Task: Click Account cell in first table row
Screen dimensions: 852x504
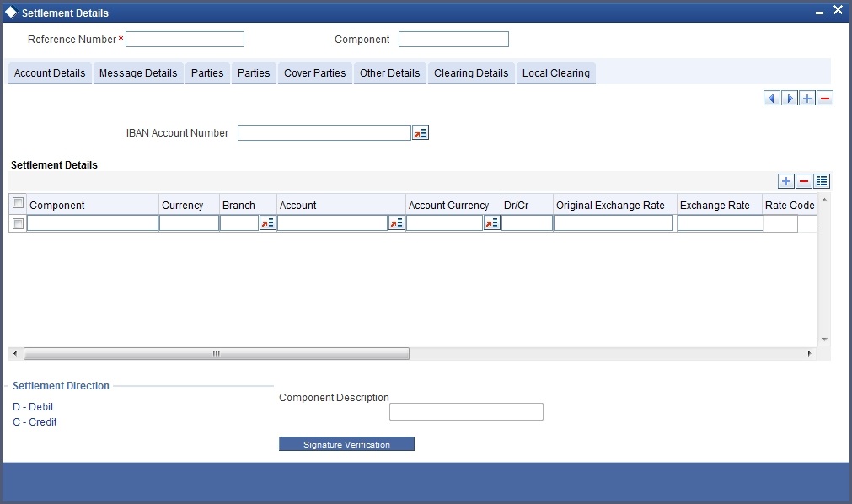Action: click(x=333, y=223)
